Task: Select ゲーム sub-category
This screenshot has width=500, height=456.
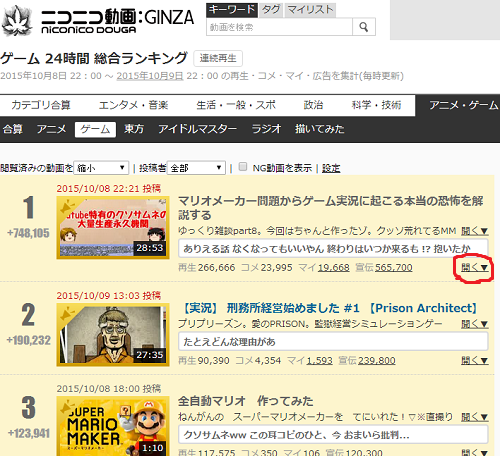Action: [x=95, y=129]
